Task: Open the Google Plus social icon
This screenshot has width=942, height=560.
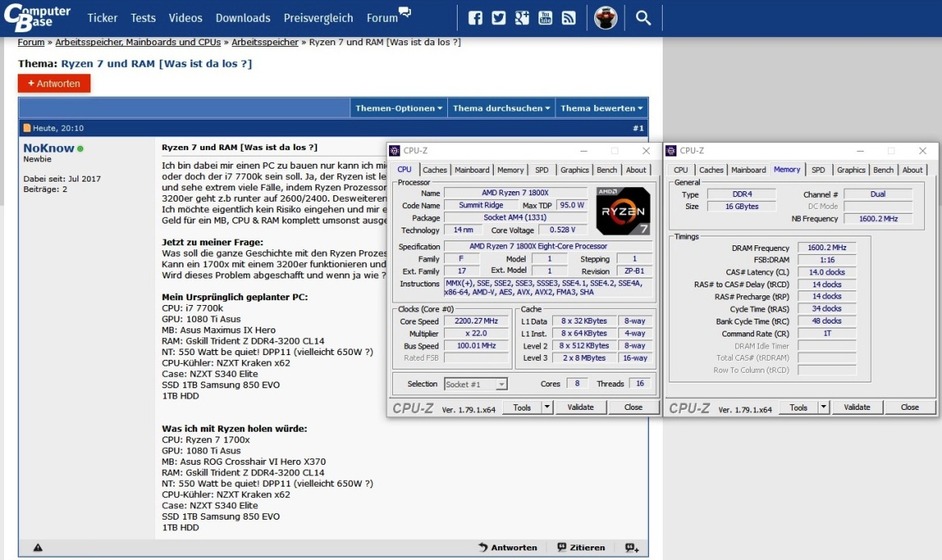Action: 521,18
